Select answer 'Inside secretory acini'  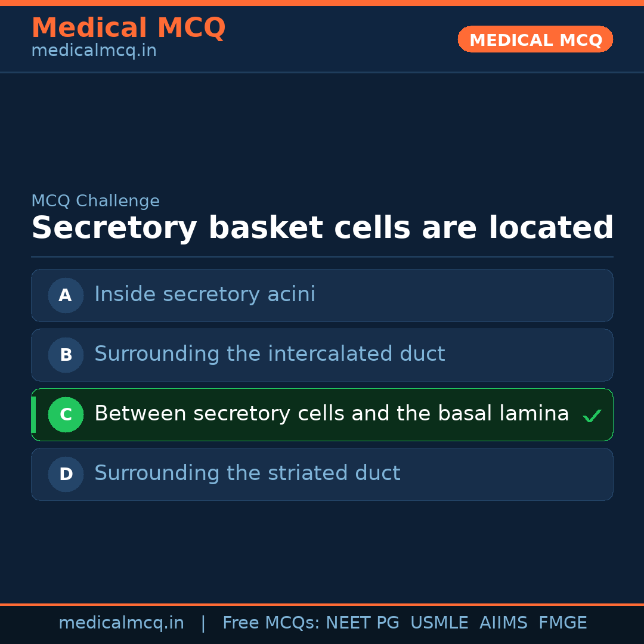click(x=205, y=295)
